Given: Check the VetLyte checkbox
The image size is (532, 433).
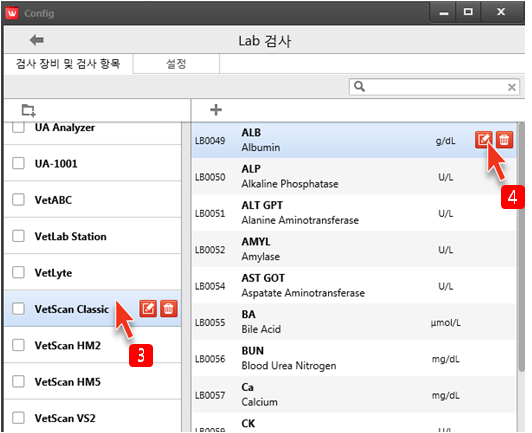Looking at the screenshot, I should click(x=18, y=272).
